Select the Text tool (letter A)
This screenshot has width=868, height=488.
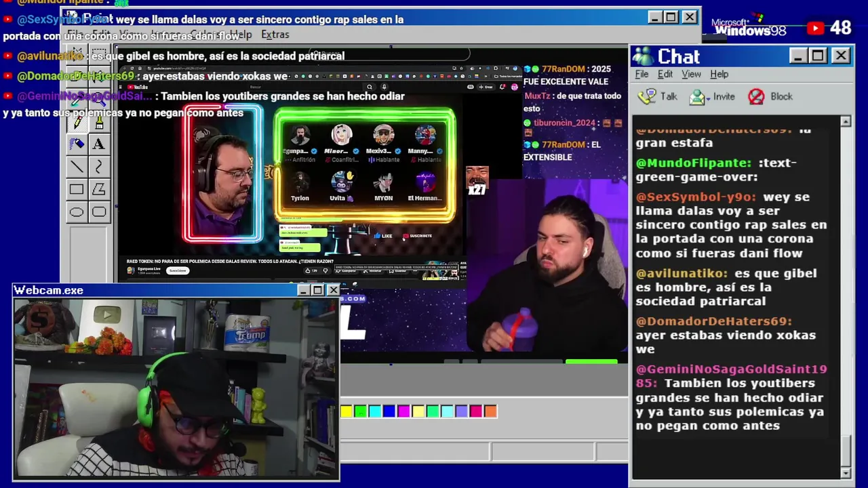click(x=99, y=144)
